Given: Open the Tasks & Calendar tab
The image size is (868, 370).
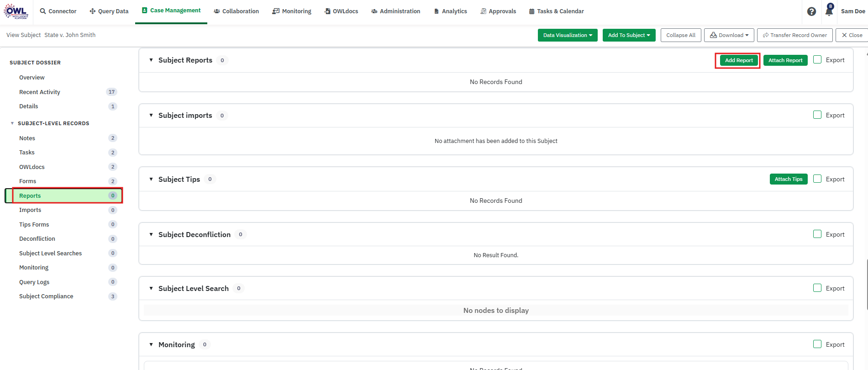Looking at the screenshot, I should point(557,11).
